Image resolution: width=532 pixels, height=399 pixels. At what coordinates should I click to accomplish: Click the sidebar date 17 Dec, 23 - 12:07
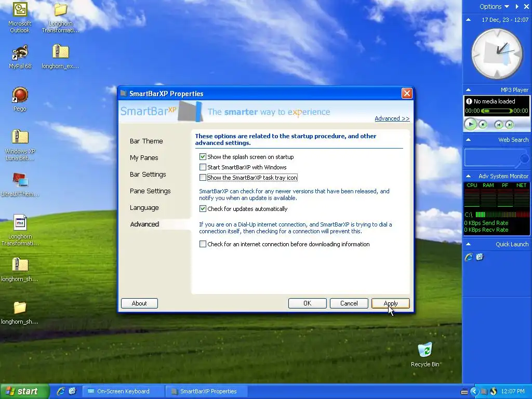505,20
